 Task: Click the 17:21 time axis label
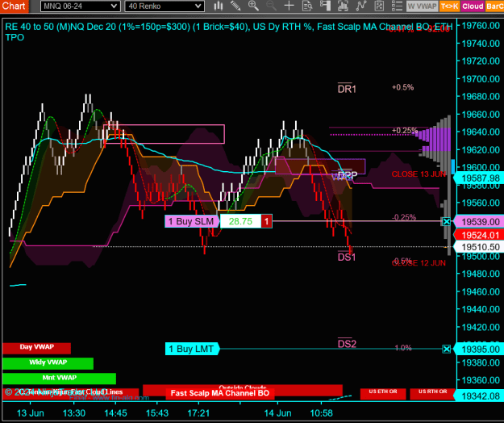point(198,413)
